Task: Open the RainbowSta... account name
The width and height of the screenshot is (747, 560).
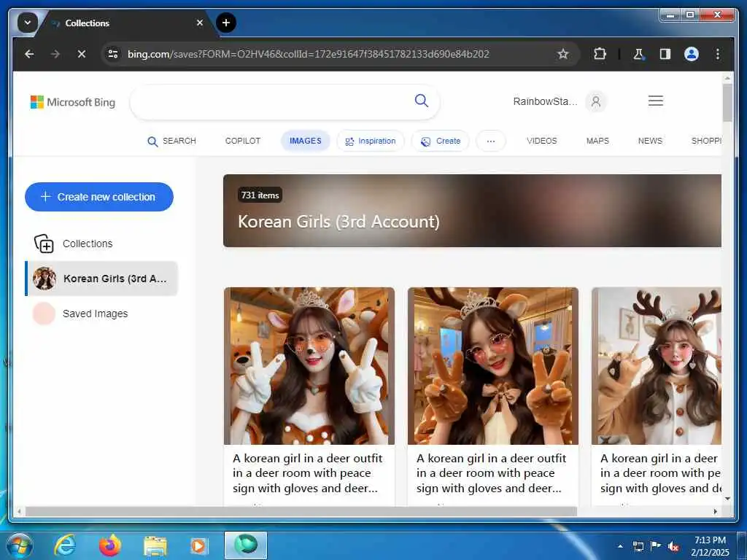Action: coord(545,101)
